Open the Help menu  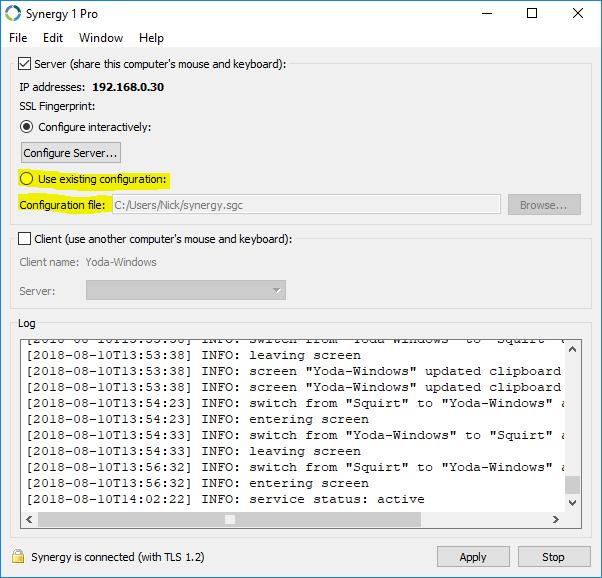[151, 38]
